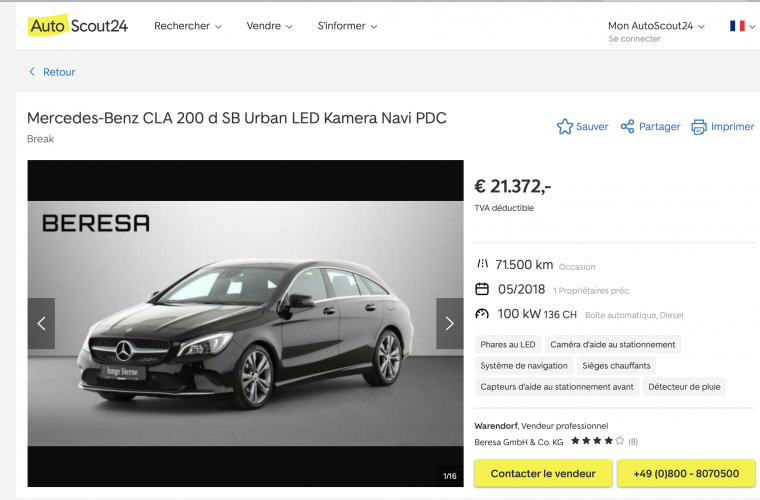Click the Phares au LED tag
The image size is (760, 500).
(x=507, y=344)
